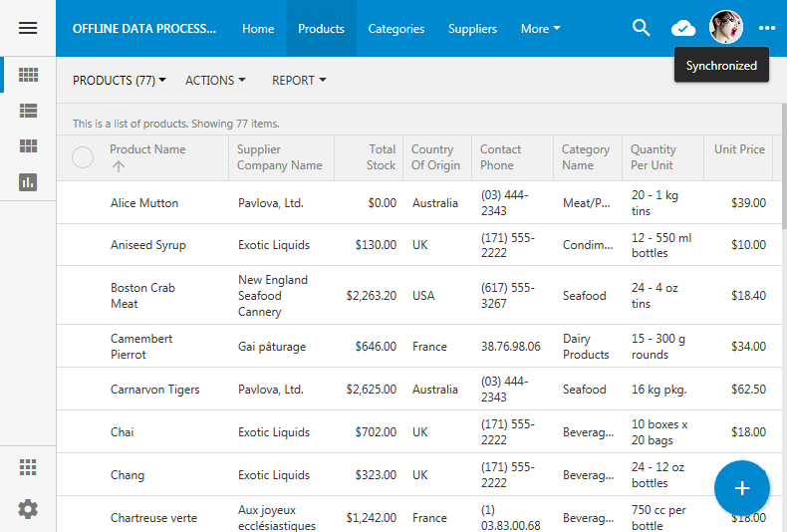The width and height of the screenshot is (787, 532).
Task: Sort by Supplier Company Name column header
Action: pos(280,157)
